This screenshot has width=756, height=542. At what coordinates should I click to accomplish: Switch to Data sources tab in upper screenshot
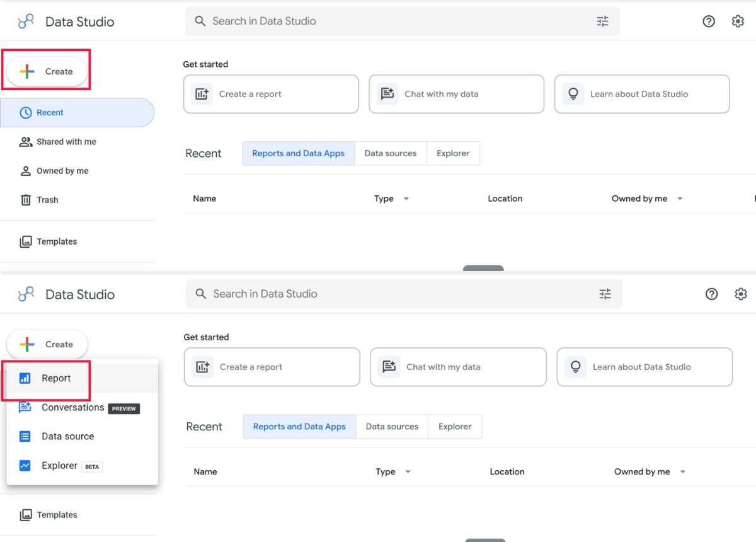391,153
